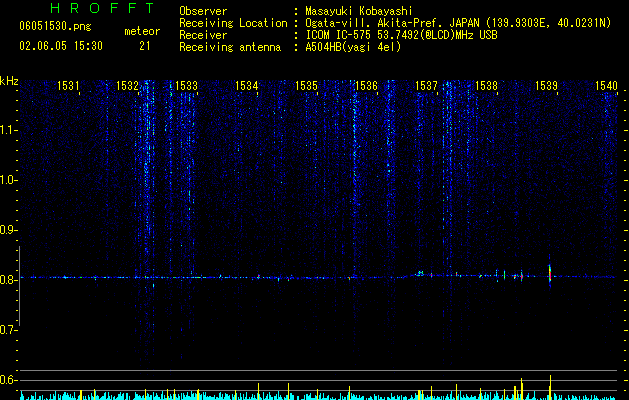This screenshot has height=400, width=629.
Task: Click the 1537 time marker
Action: click(x=426, y=85)
